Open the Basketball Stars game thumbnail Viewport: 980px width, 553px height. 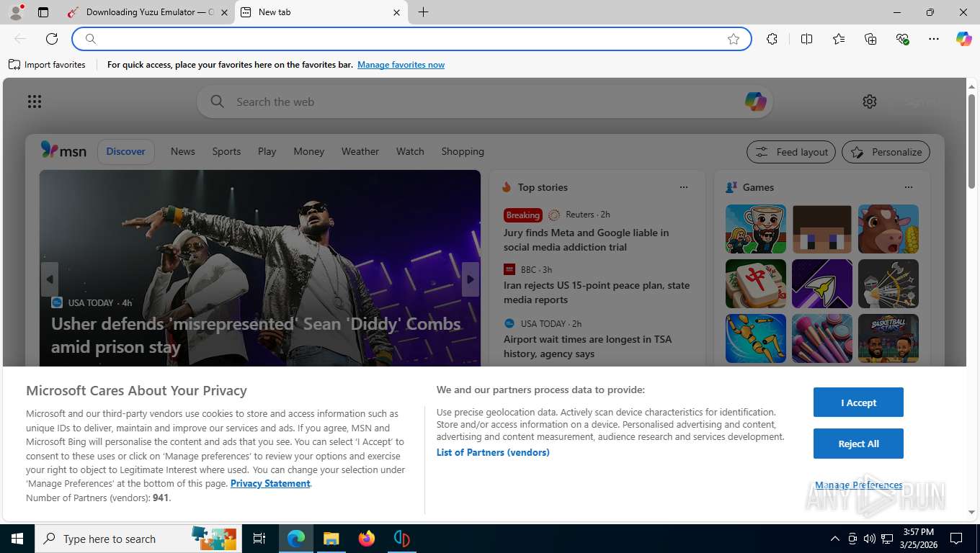[888, 338]
